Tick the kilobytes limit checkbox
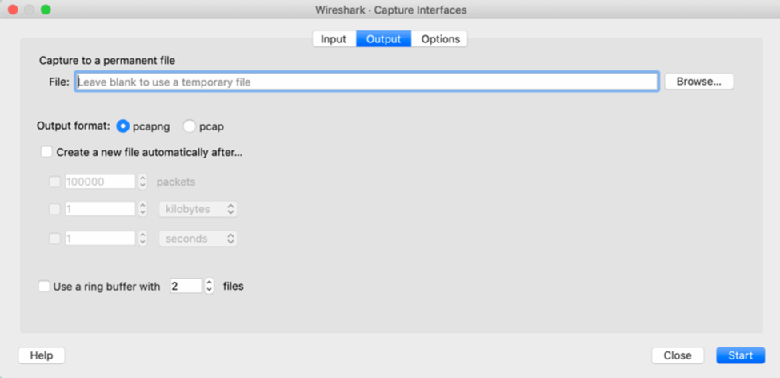The image size is (780, 378). coord(55,209)
